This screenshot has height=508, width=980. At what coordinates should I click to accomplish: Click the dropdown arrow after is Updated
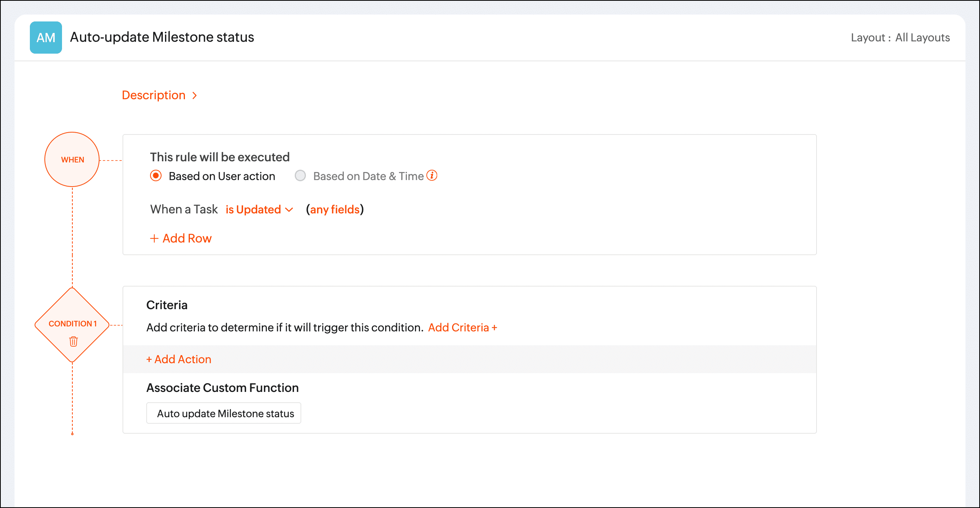289,210
